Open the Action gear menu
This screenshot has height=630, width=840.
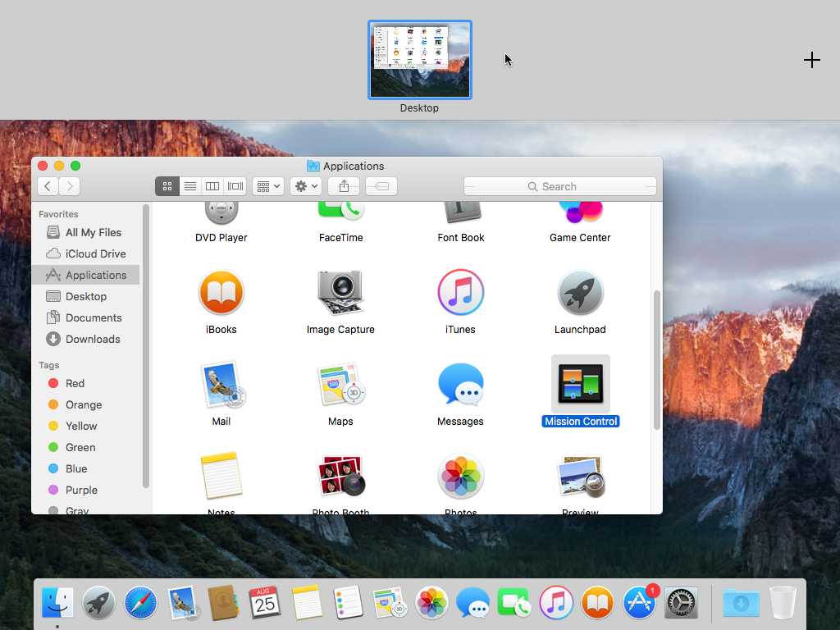pyautogui.click(x=306, y=186)
